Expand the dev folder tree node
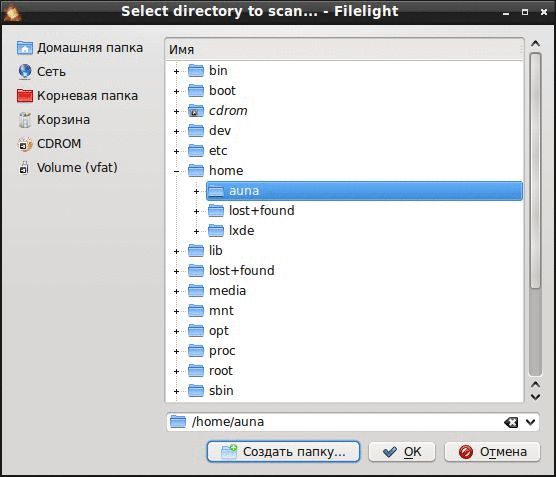 176,132
